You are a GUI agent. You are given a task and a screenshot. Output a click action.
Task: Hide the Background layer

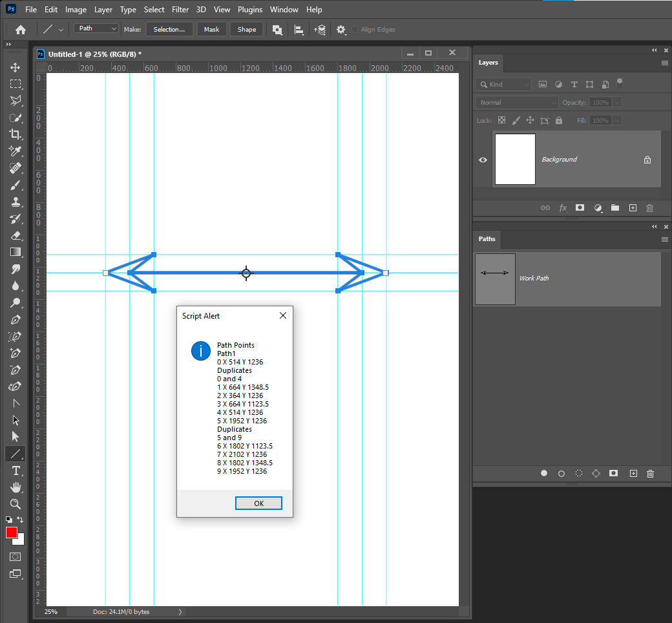click(483, 159)
